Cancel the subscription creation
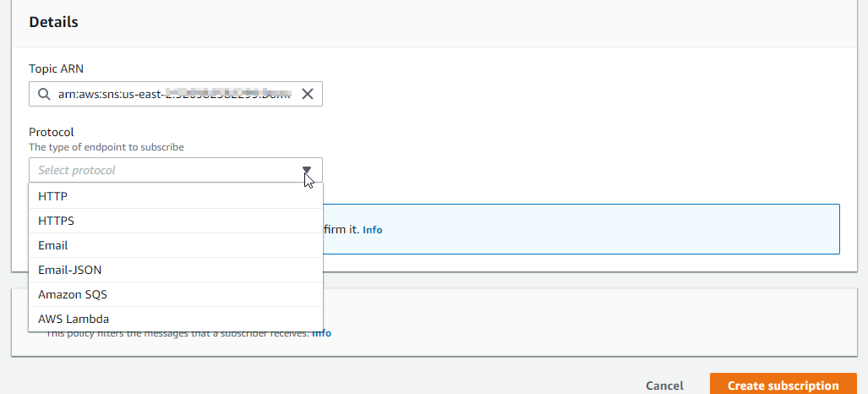The height and width of the screenshot is (394, 868). (664, 386)
